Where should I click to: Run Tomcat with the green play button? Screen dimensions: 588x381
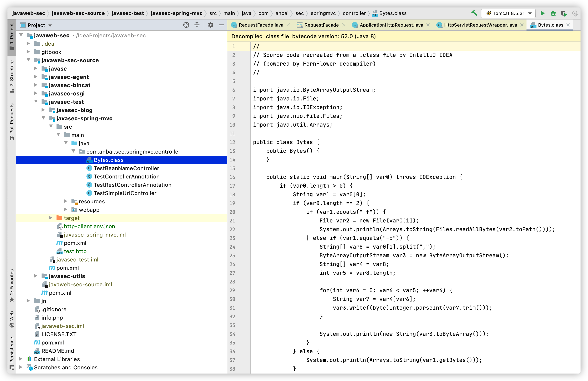(x=542, y=13)
